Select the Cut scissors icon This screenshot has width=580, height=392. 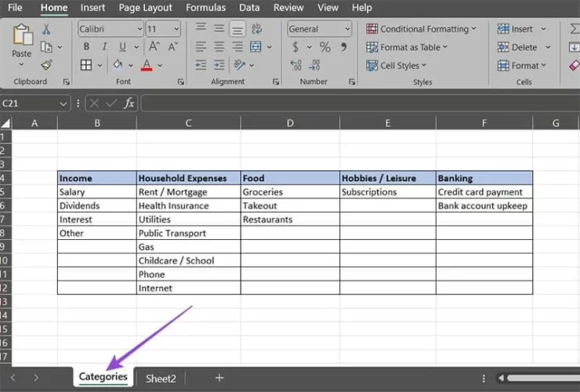(46, 29)
